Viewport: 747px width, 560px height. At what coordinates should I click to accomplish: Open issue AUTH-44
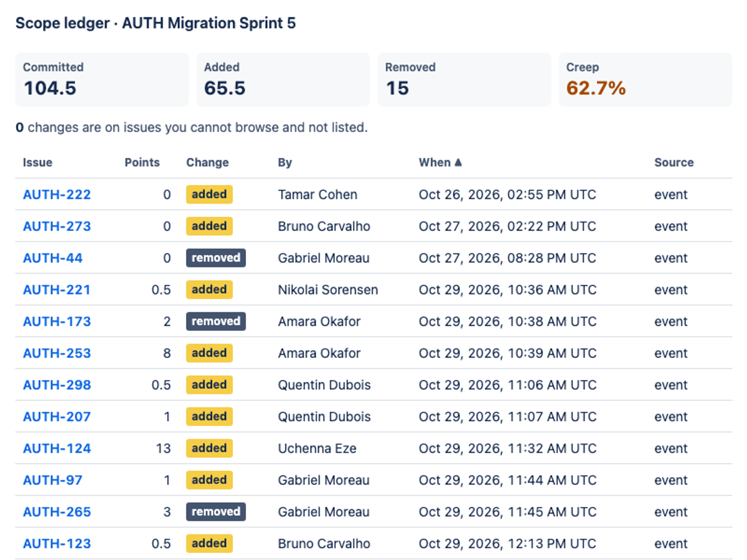[53, 258]
